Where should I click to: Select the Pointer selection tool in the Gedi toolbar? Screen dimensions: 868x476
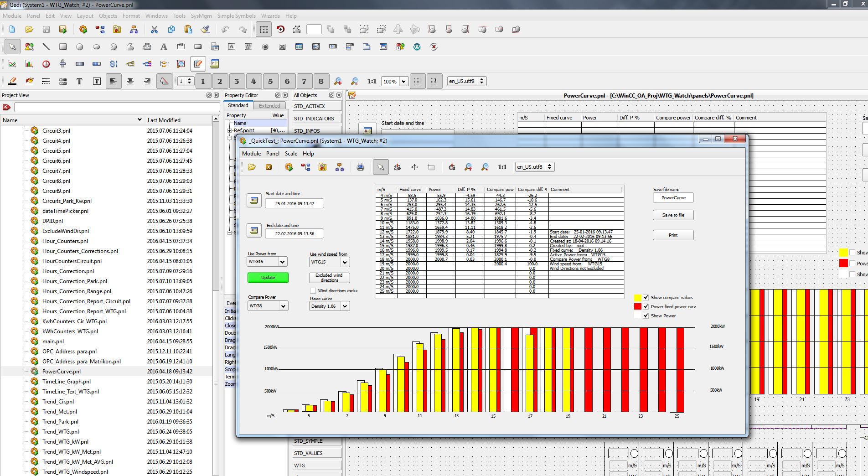(x=12, y=47)
